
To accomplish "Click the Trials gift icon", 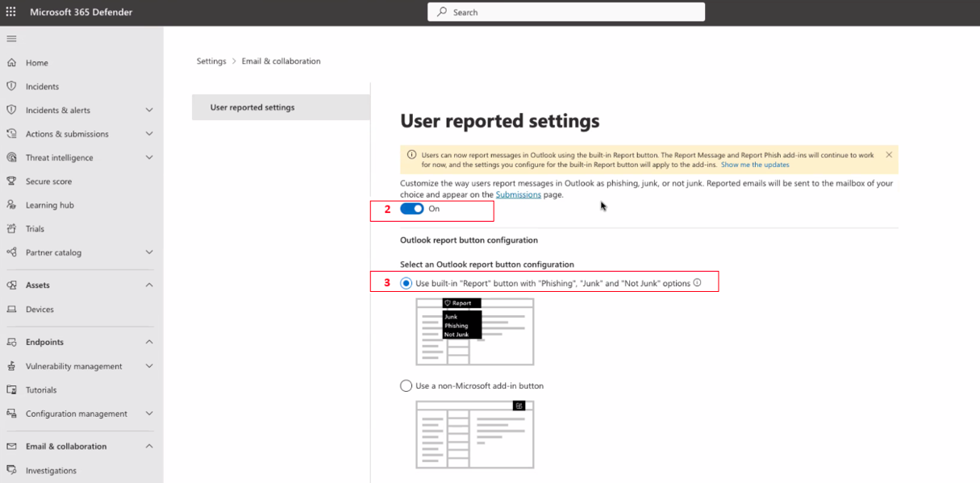I will click(11, 228).
